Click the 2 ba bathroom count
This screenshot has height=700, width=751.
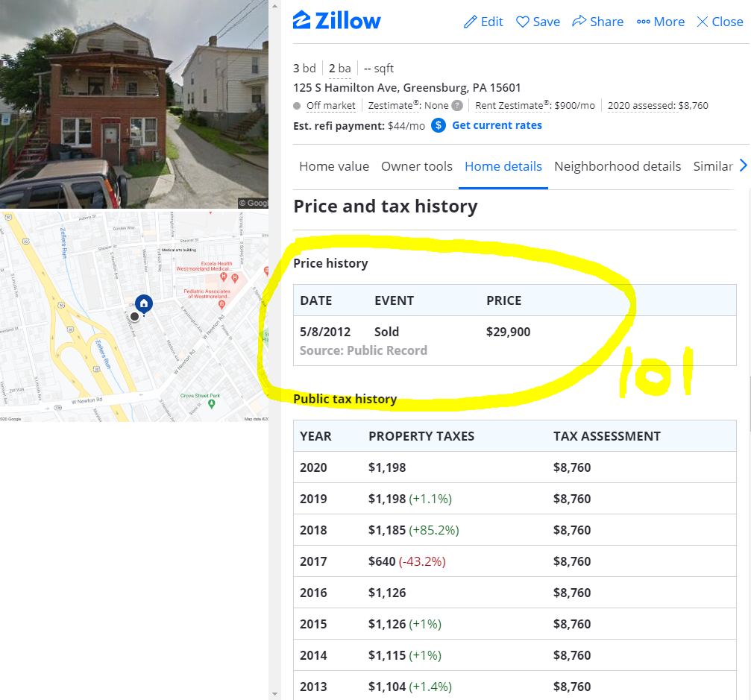point(339,69)
